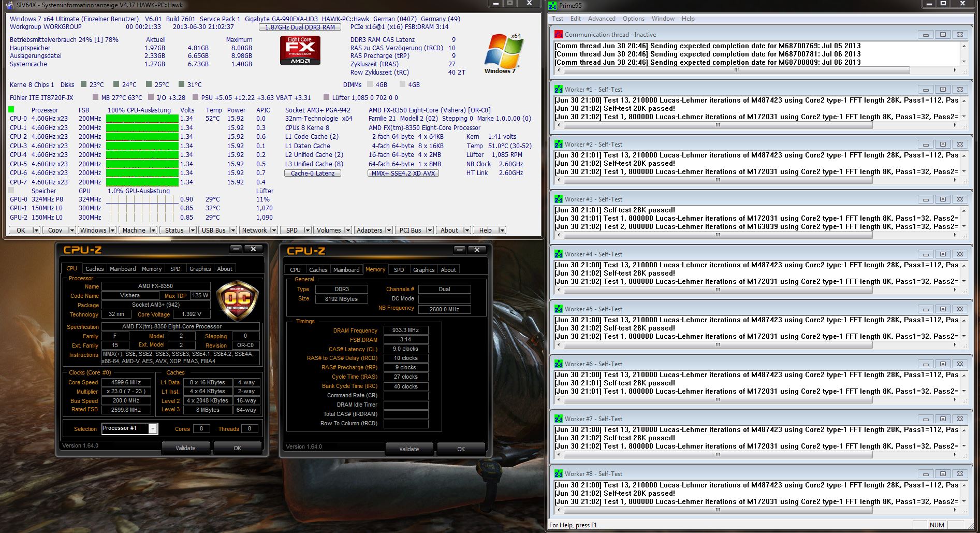Click the 1.87GHz Dual DDR3 RAM button
980x533 pixels.
300,27
